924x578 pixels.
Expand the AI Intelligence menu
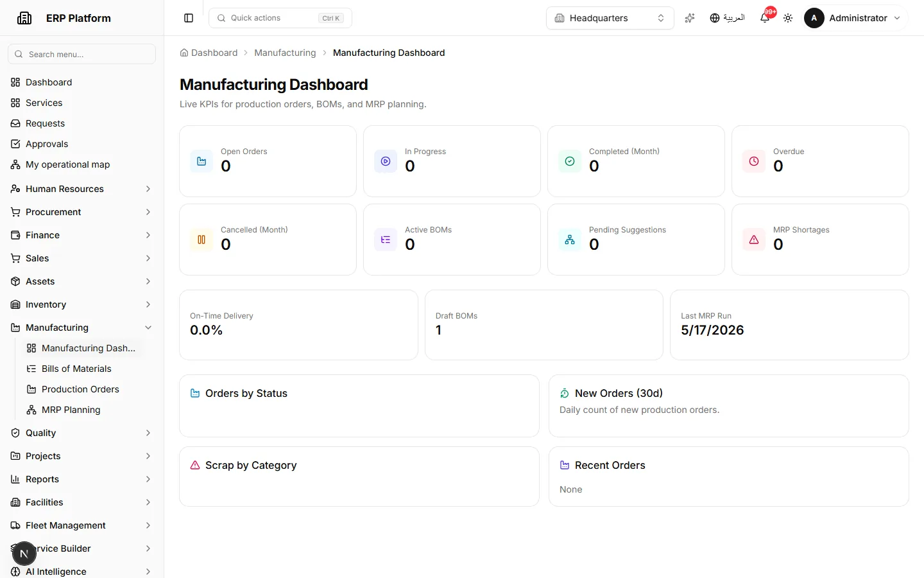(x=82, y=572)
